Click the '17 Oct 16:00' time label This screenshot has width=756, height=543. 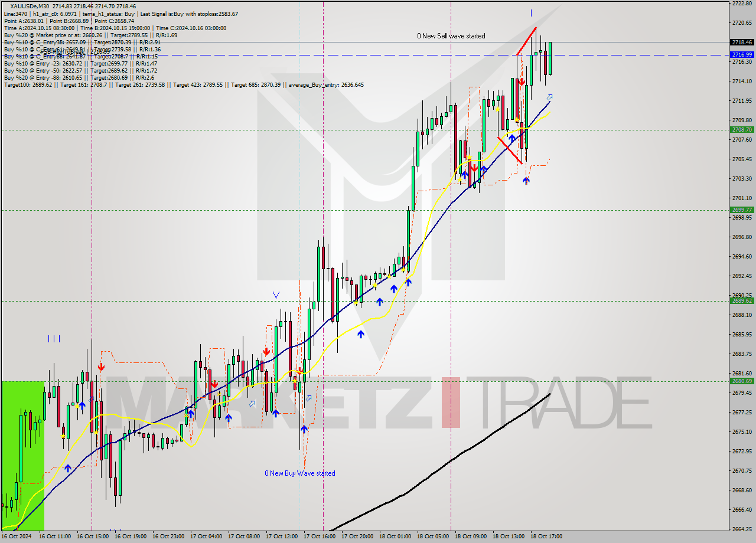320,537
